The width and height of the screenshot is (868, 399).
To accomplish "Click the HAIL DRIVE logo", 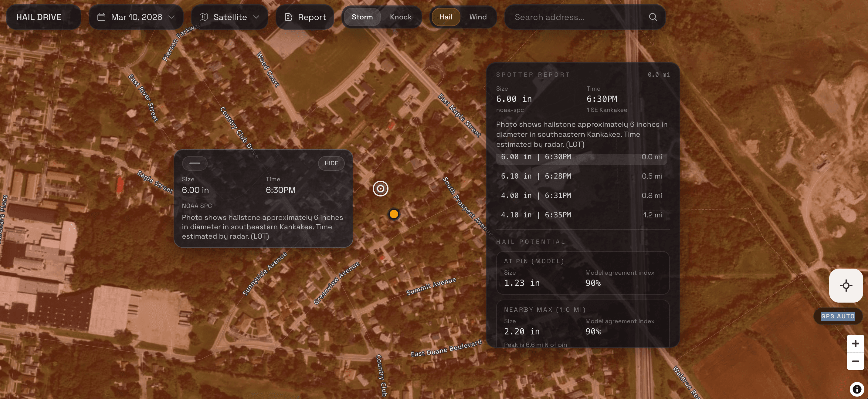I will pos(39,17).
